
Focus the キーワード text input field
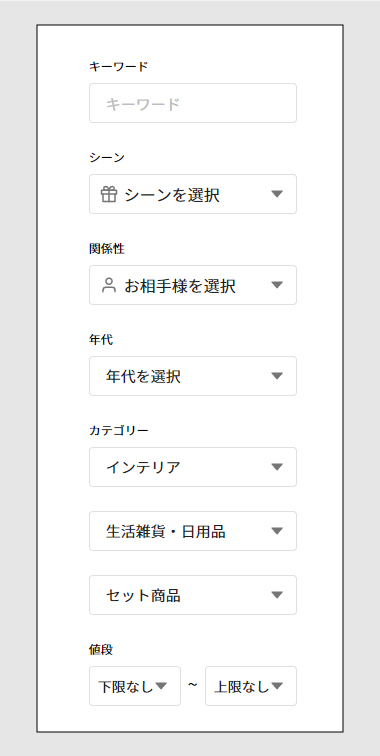[193, 103]
